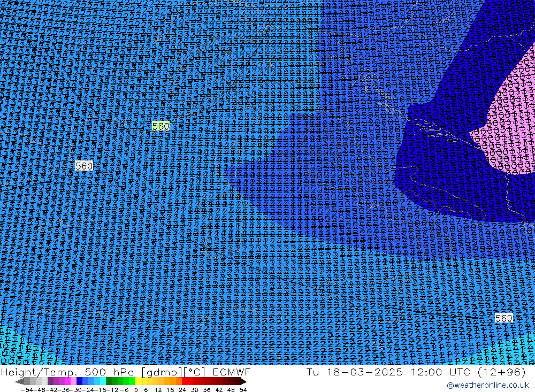This screenshot has width=535, height=392.
Task: Click the green-highlighted 560 contour label
Action: [x=160, y=126]
